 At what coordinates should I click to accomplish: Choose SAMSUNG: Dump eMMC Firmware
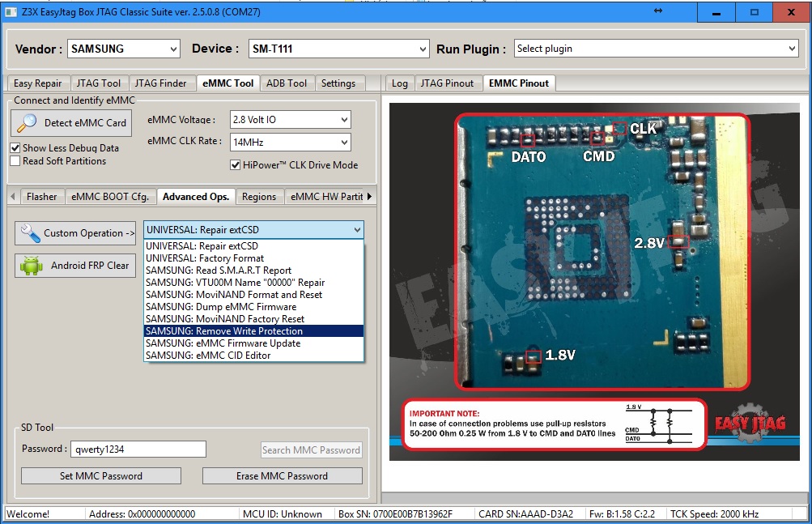pyautogui.click(x=253, y=307)
